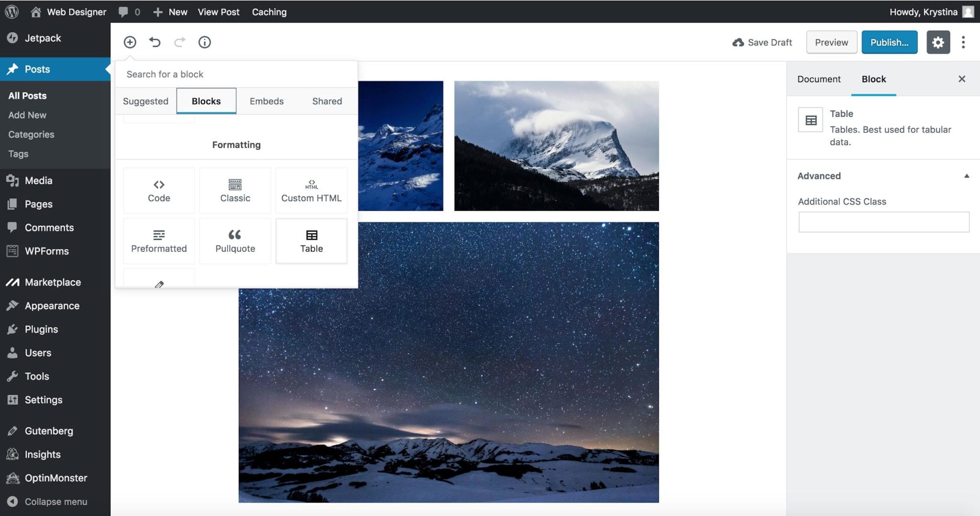Undo the last editor action
980x516 pixels.
(x=155, y=42)
